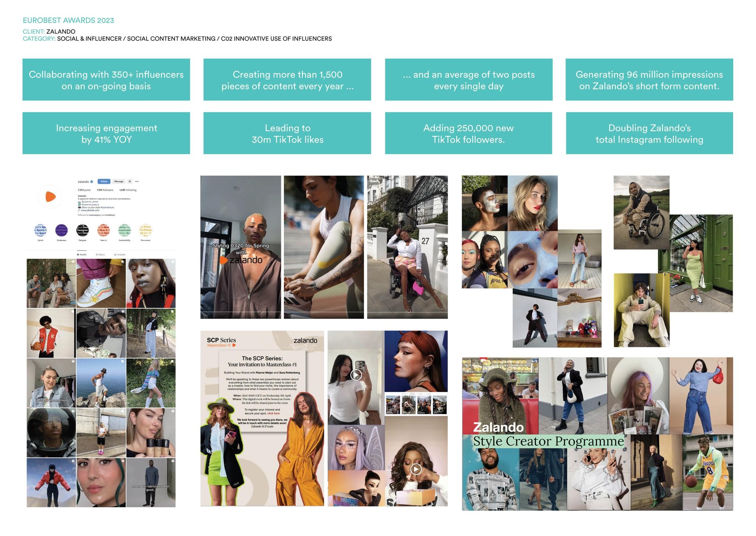Click the orange Zalando profile picture
756x536 pixels.
coord(50,197)
